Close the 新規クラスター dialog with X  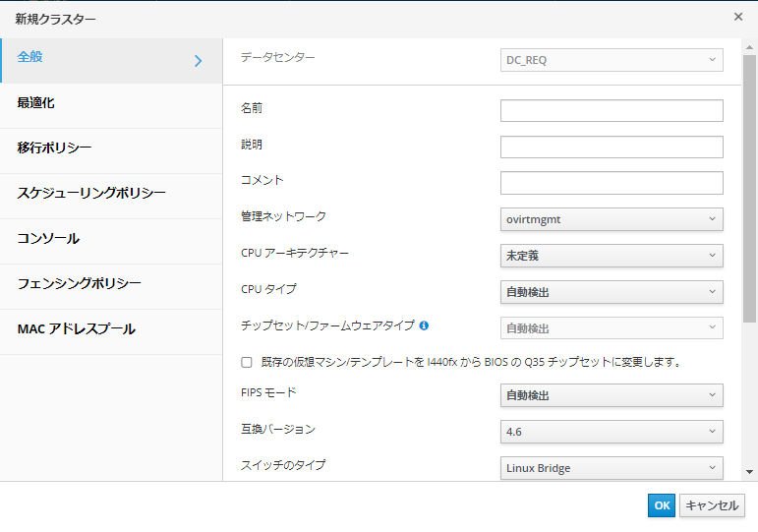738,17
